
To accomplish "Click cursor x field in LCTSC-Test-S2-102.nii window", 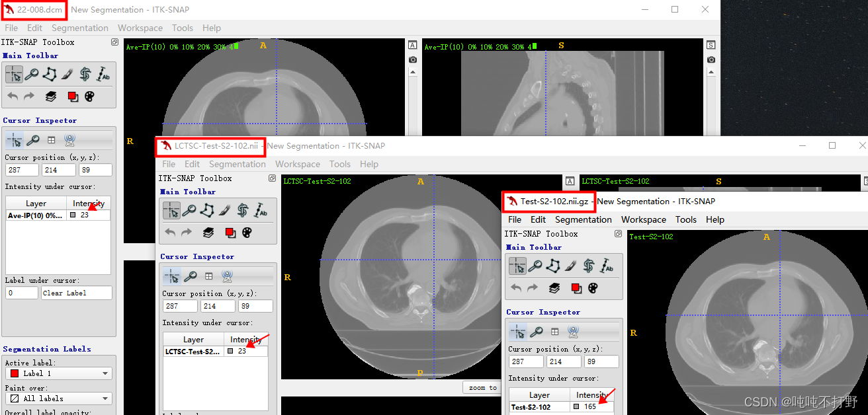I will pyautogui.click(x=180, y=306).
